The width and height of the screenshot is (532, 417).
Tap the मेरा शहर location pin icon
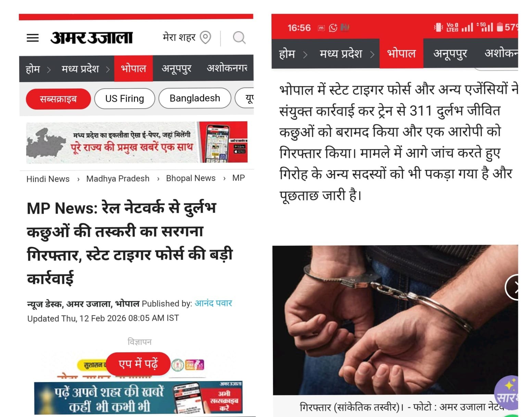click(205, 37)
